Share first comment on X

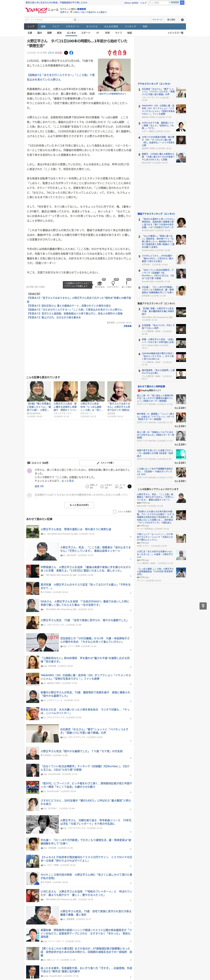(129, 487)
